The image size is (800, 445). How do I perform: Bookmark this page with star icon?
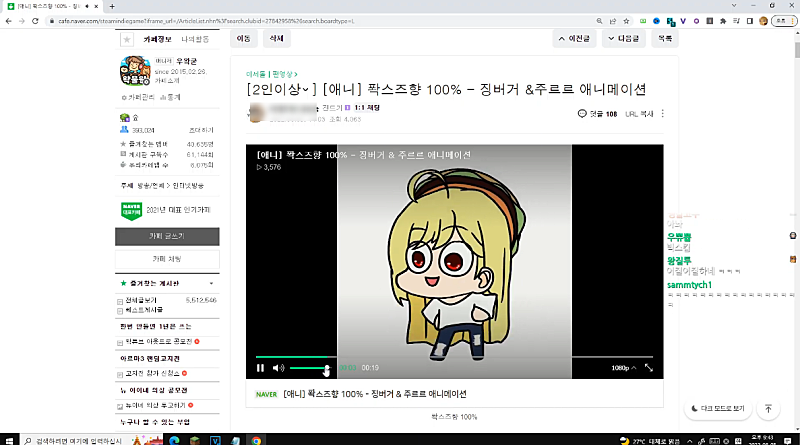click(x=626, y=21)
